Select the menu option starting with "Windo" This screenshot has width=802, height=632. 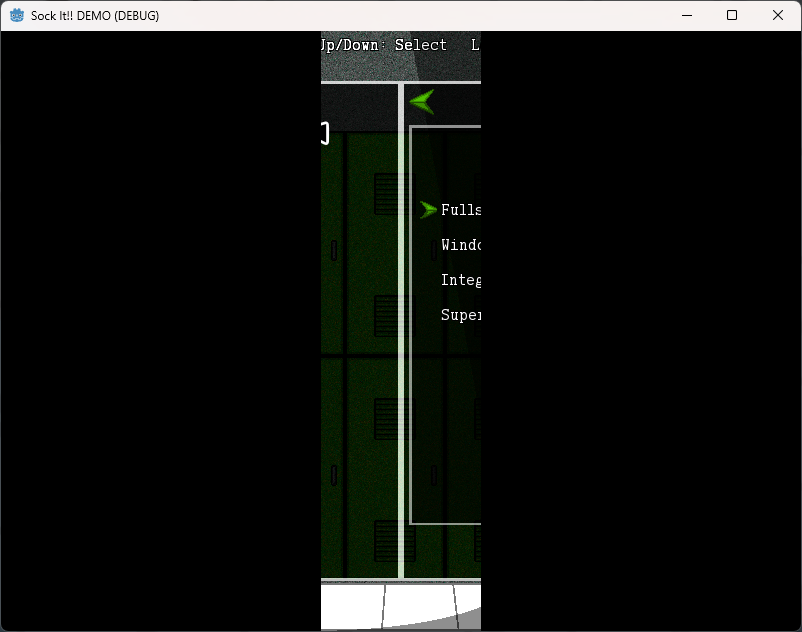461,245
